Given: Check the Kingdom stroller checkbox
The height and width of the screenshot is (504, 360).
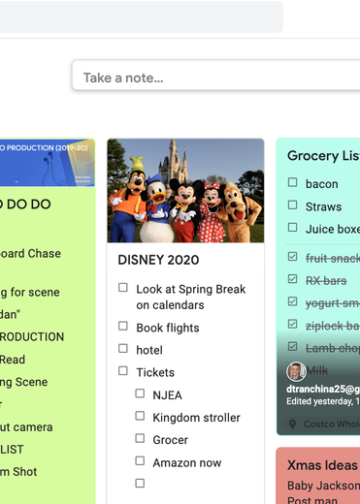Looking at the screenshot, I should (140, 416).
